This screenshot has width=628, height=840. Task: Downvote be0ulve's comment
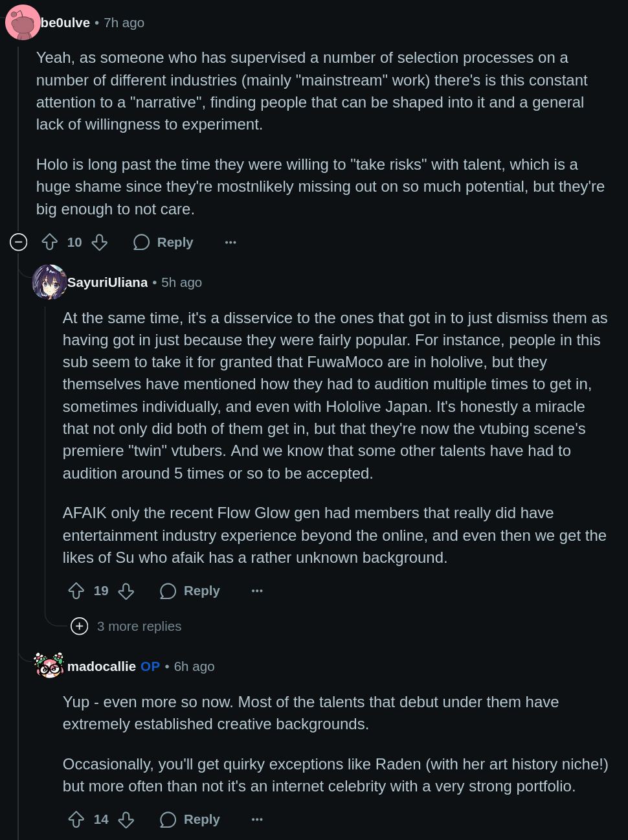pos(100,242)
